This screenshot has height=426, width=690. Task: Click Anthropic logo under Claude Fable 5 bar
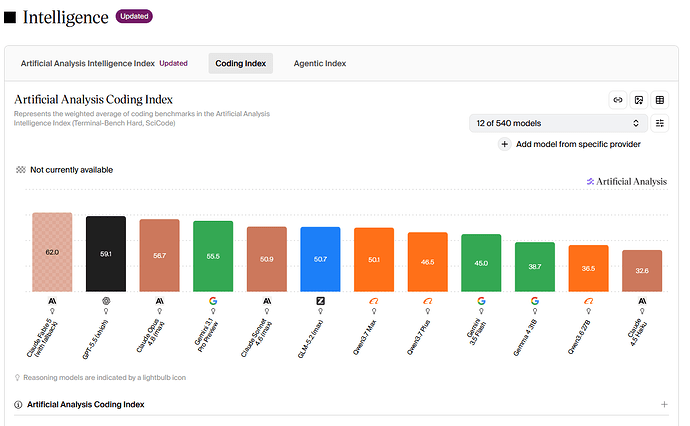52,301
